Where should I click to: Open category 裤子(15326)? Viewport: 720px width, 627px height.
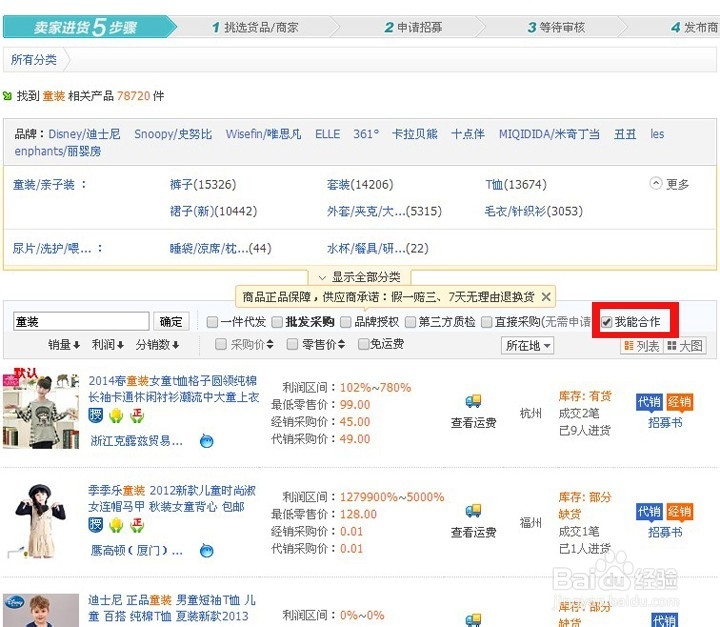coord(203,185)
